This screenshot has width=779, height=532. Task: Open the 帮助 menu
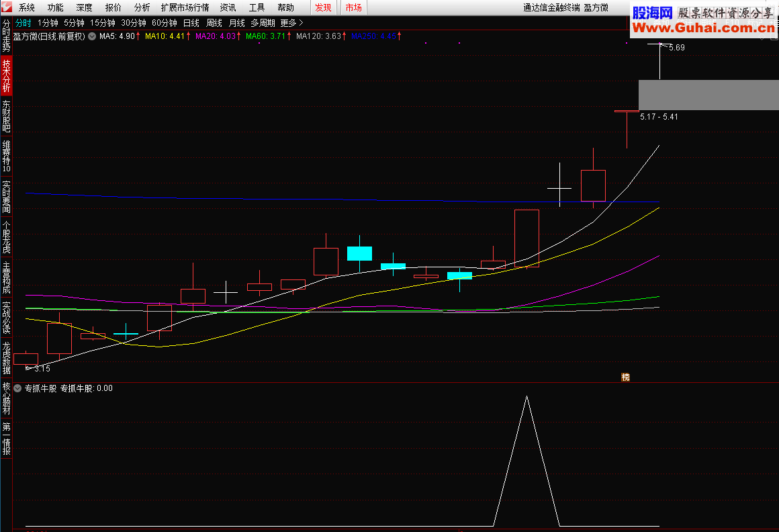click(285, 7)
